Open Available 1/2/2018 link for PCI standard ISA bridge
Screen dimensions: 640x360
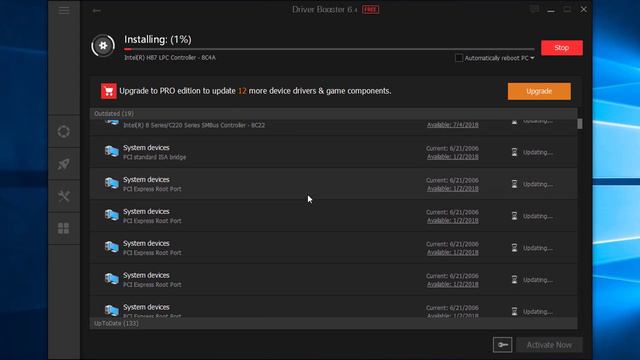click(x=453, y=157)
